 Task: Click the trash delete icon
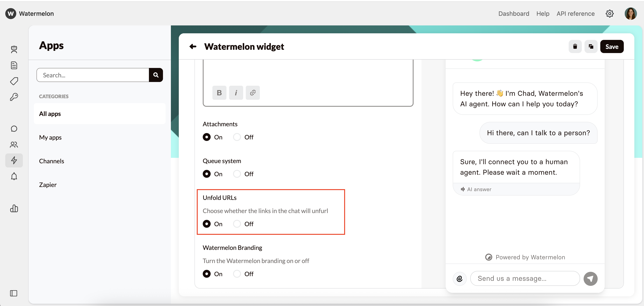click(575, 46)
